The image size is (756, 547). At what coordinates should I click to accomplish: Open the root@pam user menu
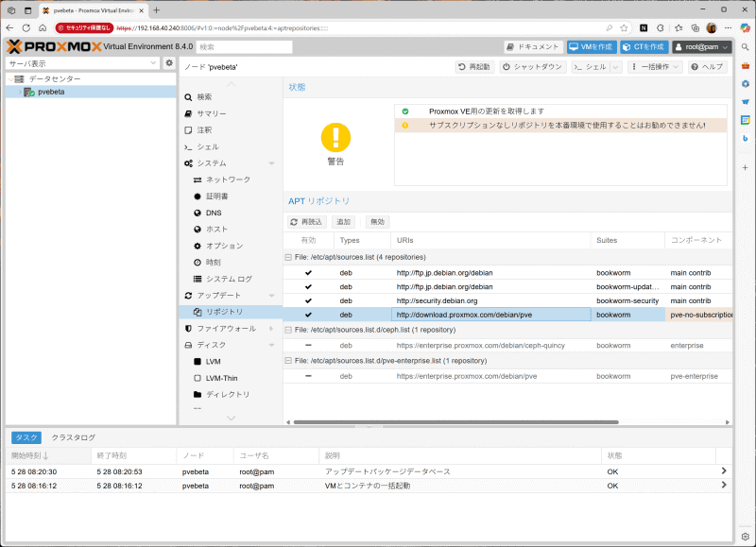pos(701,45)
